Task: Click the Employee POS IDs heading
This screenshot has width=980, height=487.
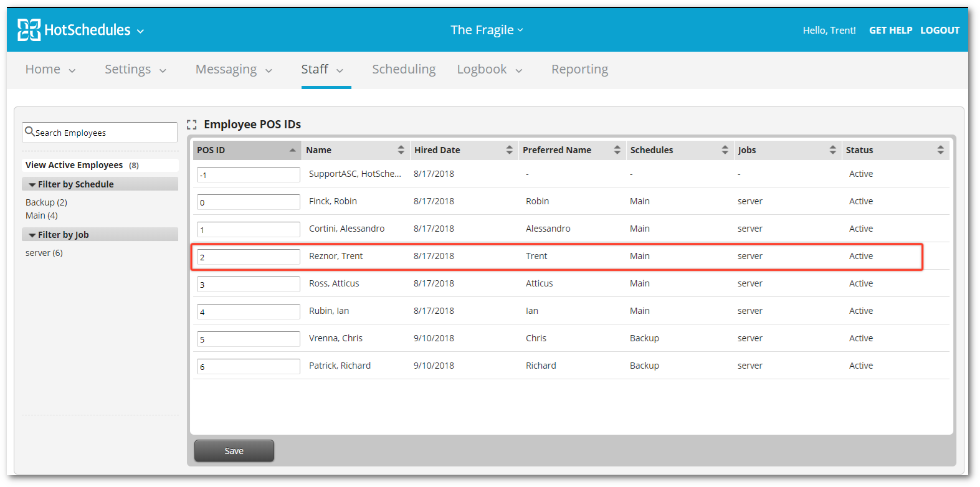Action: click(x=252, y=125)
